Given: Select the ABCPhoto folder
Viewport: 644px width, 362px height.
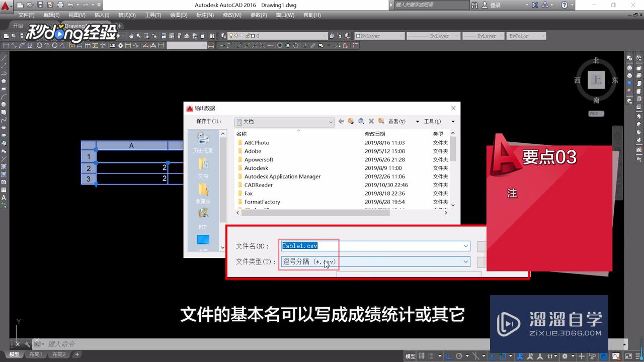Looking at the screenshot, I should click(x=257, y=143).
